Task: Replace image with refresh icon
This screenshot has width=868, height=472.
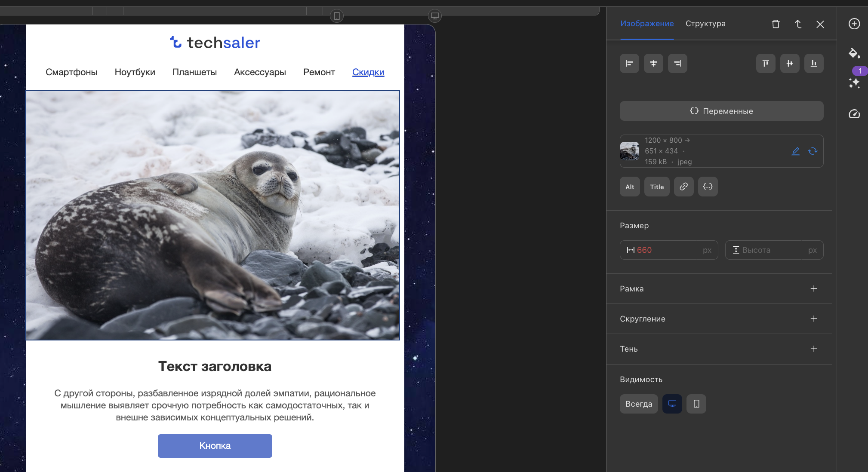Action: pos(813,151)
